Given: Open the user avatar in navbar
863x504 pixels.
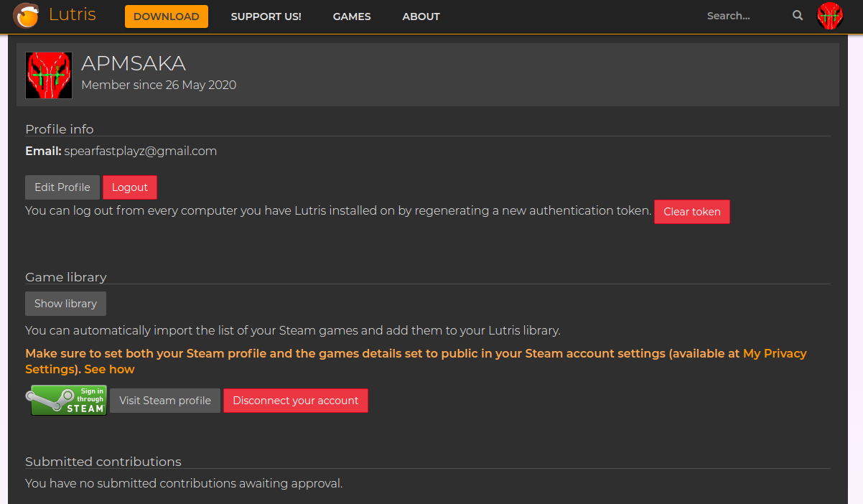Looking at the screenshot, I should coord(830,16).
